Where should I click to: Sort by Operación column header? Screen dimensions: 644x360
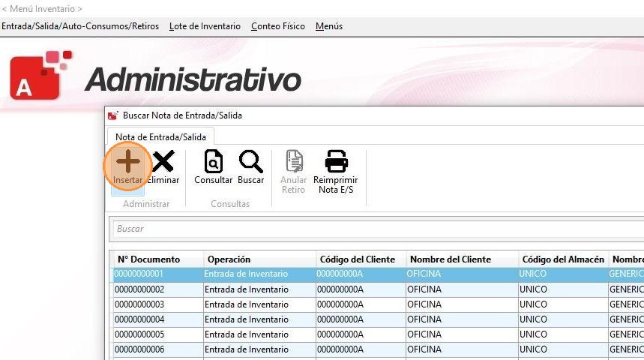click(259, 259)
